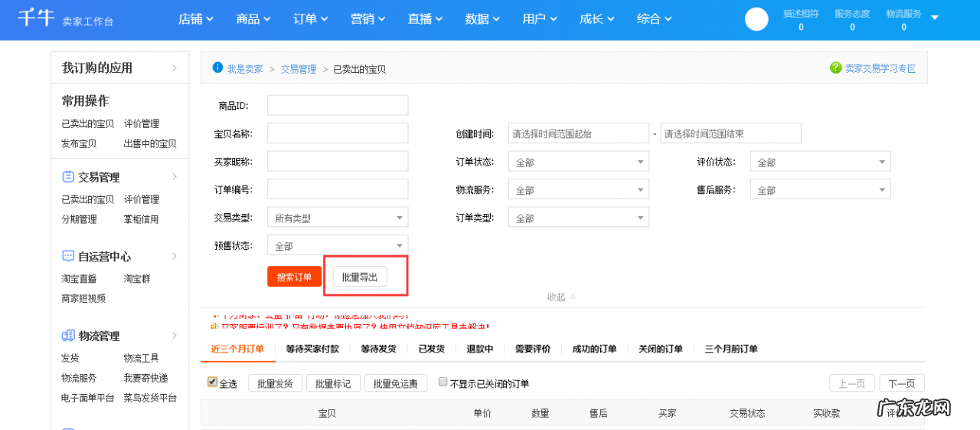This screenshot has width=980, height=430.
Task: Expand 自运营中心 sidebar section arrow
Action: (175, 256)
